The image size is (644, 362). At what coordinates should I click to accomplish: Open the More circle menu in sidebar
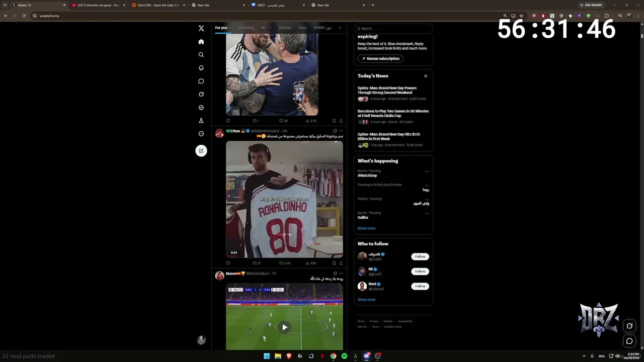(201, 134)
